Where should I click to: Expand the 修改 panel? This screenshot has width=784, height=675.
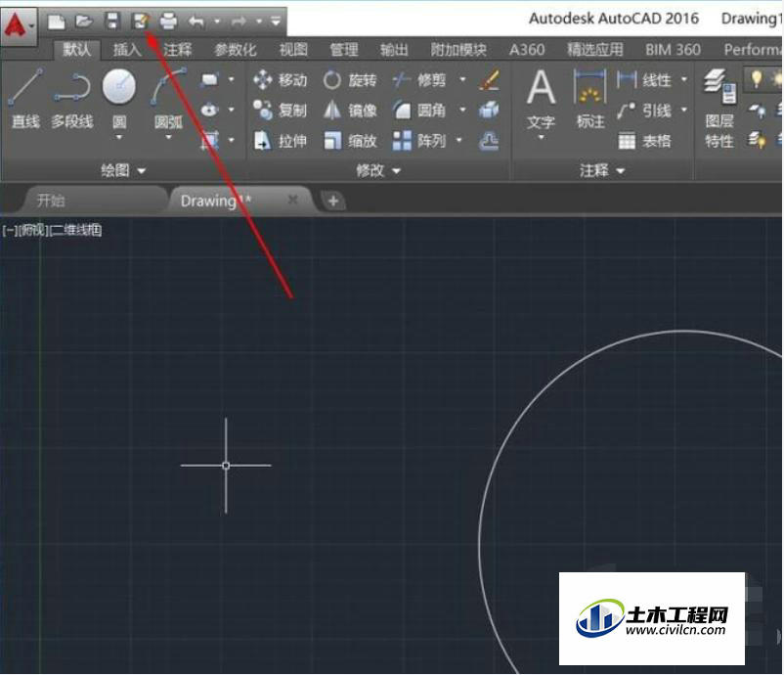[x=378, y=170]
